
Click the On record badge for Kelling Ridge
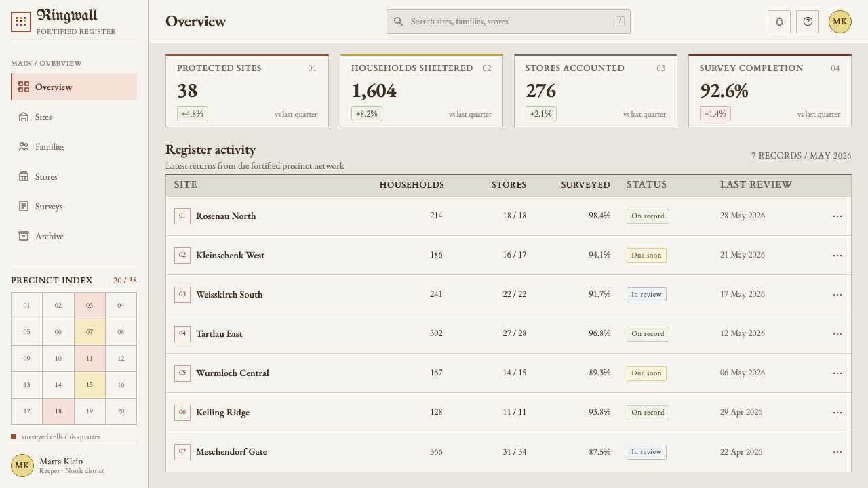pyautogui.click(x=648, y=413)
